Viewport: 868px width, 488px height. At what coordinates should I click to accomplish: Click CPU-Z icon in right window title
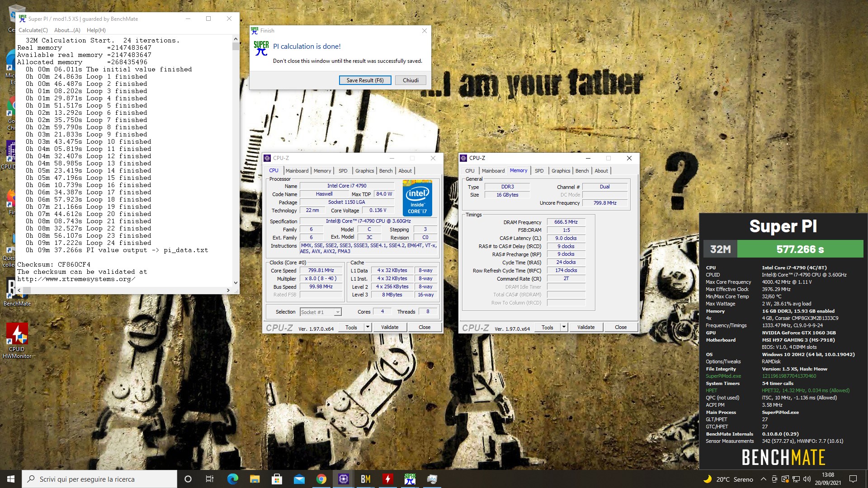[464, 158]
